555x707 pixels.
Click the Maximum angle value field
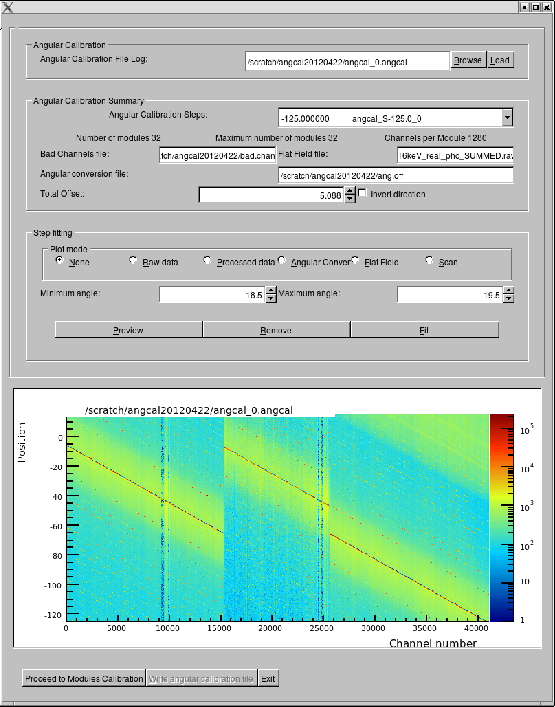[450, 295]
